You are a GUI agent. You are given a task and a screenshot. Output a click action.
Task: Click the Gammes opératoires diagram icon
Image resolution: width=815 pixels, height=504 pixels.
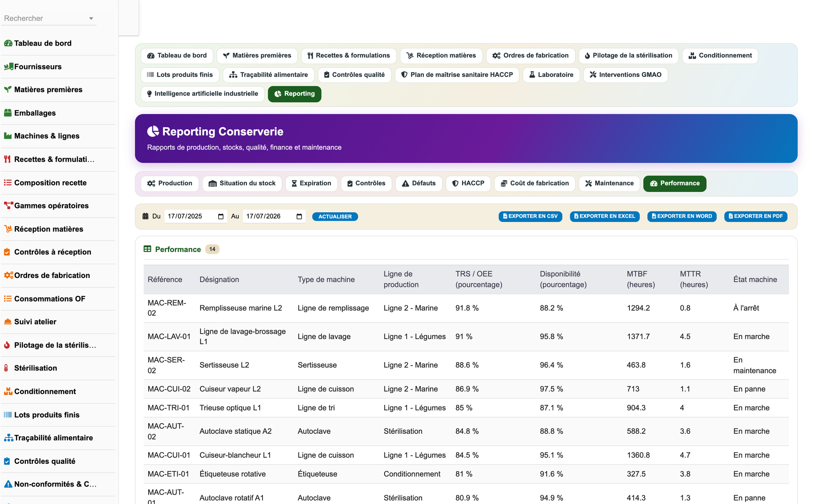[x=8, y=206]
